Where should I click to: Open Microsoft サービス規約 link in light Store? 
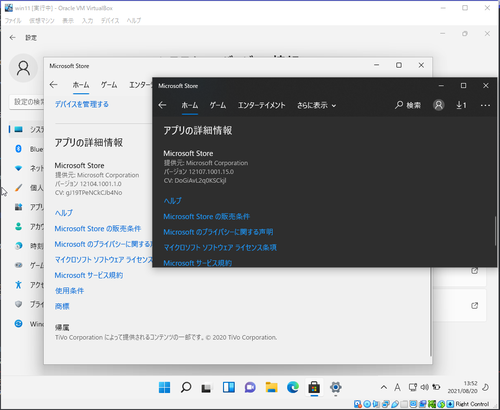[89, 275]
